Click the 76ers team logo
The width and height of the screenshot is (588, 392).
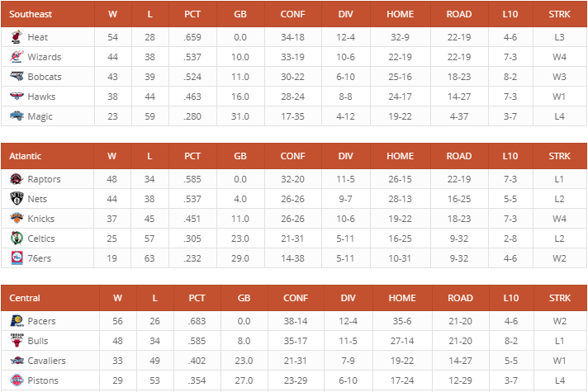tap(17, 258)
